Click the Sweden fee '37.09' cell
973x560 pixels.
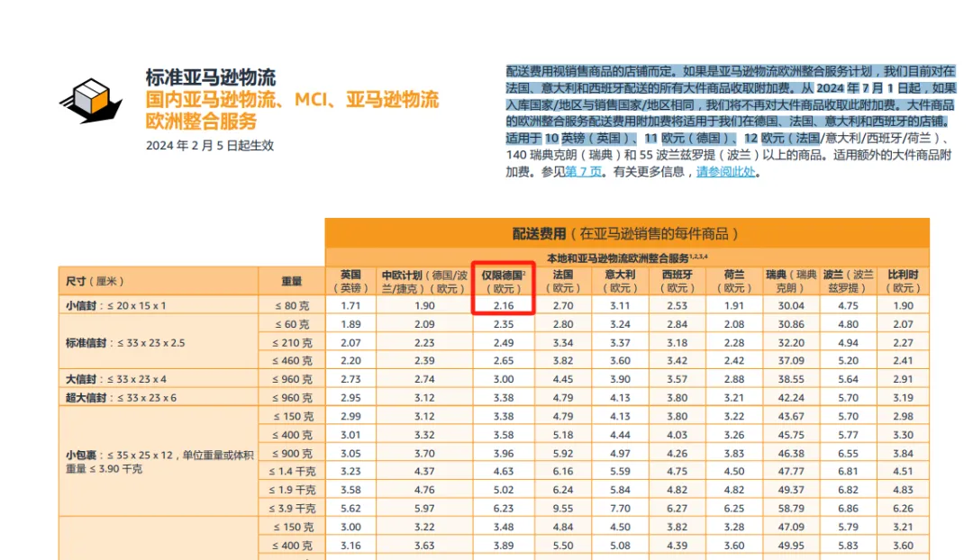pos(791,361)
